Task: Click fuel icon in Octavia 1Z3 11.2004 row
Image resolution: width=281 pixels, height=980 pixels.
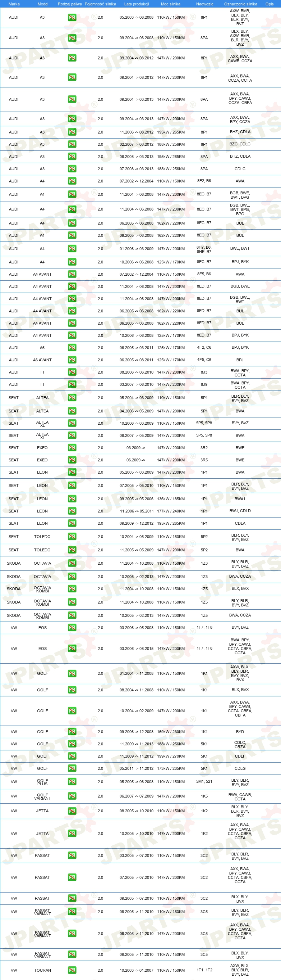Action: [x=72, y=563]
